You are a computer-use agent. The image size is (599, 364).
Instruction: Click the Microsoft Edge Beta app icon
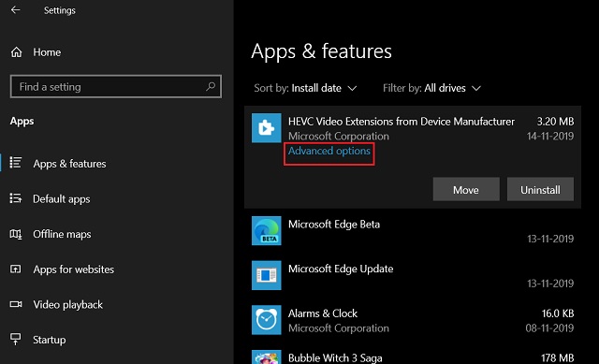pyautogui.click(x=266, y=231)
